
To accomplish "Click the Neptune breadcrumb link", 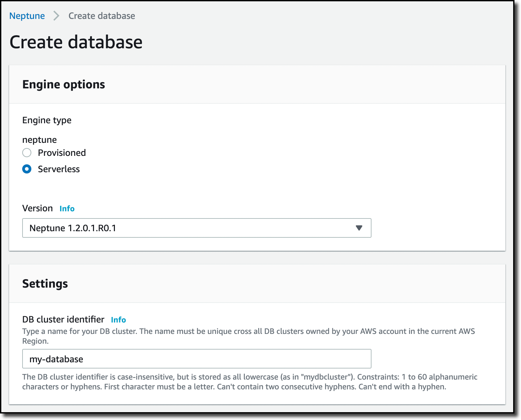I will coord(27,16).
